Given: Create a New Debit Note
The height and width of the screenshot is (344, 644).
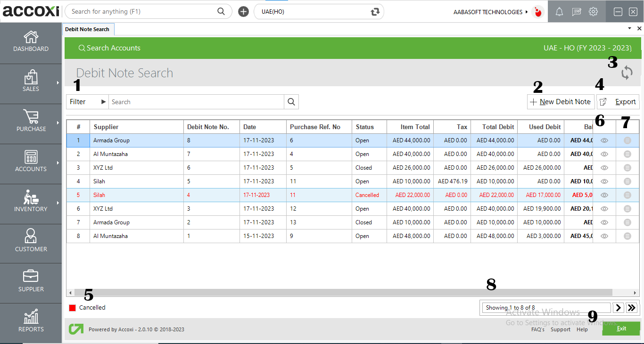Looking at the screenshot, I should [561, 101].
